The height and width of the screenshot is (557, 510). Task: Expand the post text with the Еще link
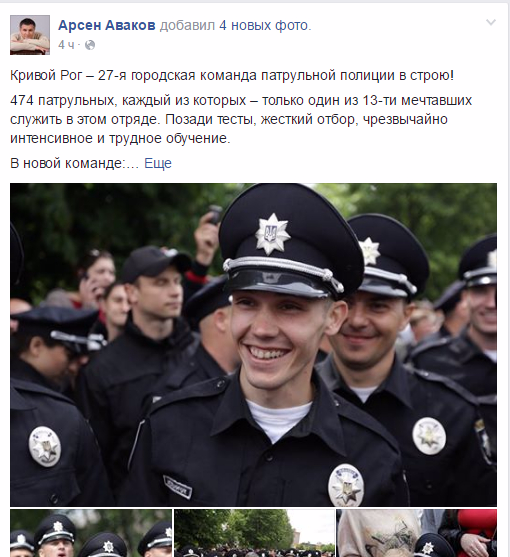pyautogui.click(x=158, y=163)
